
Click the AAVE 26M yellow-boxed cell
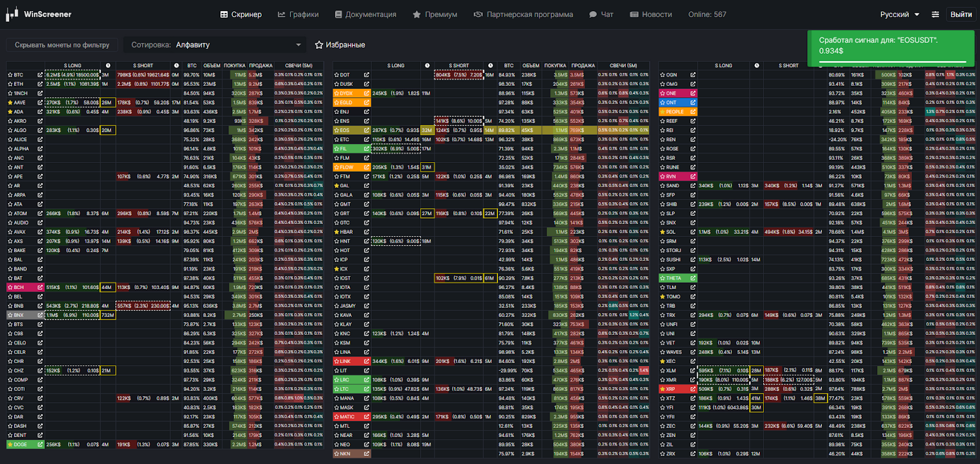pos(107,103)
